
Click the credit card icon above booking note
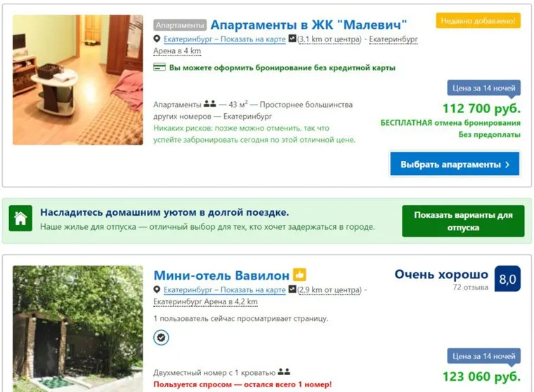pyautogui.click(x=159, y=67)
